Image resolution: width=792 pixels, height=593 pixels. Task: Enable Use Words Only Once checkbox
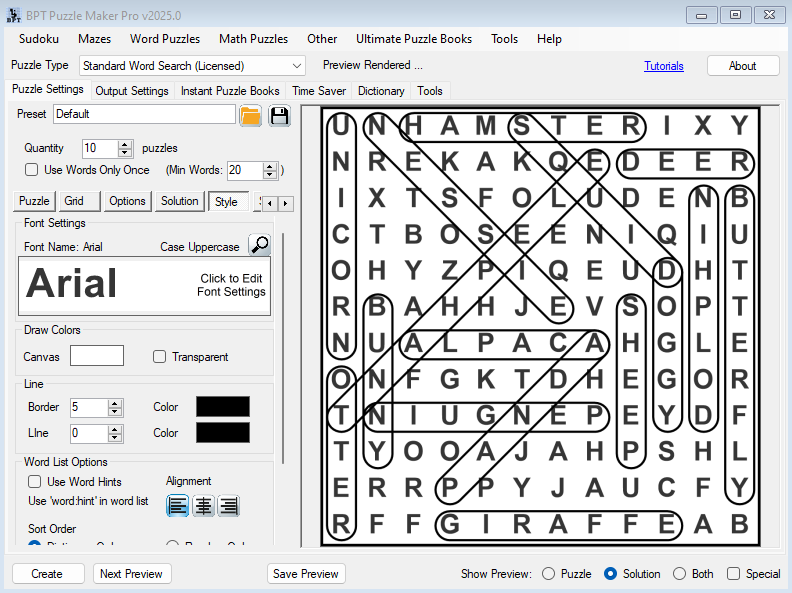pos(32,170)
